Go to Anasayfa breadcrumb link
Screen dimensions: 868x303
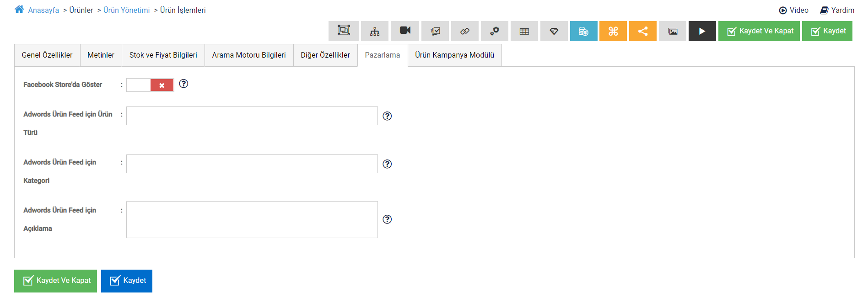[x=43, y=10]
